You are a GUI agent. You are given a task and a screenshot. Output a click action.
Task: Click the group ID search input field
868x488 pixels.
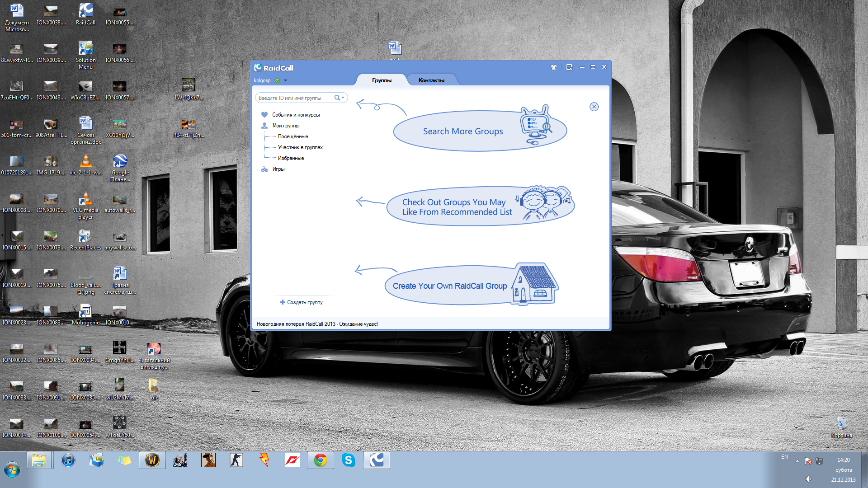pyautogui.click(x=294, y=98)
